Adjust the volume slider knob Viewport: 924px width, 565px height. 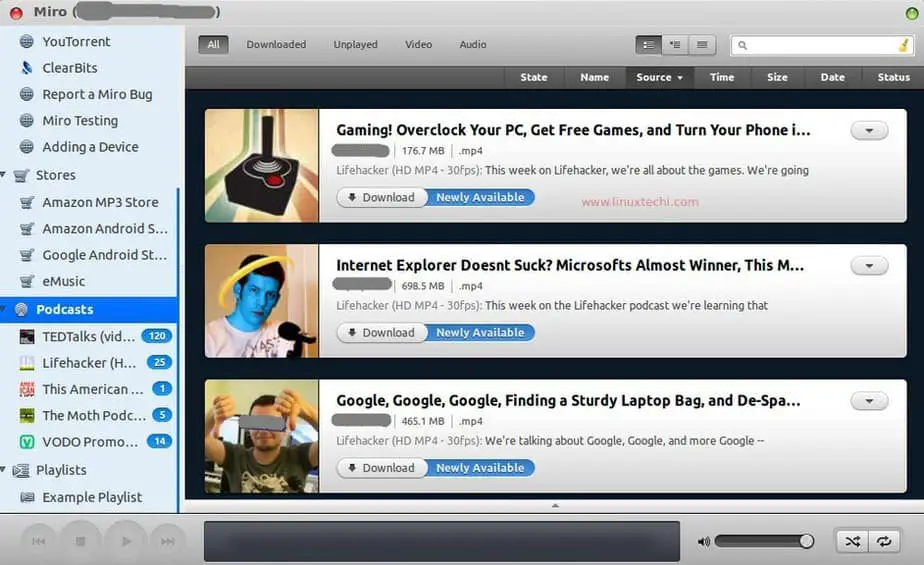(806, 541)
